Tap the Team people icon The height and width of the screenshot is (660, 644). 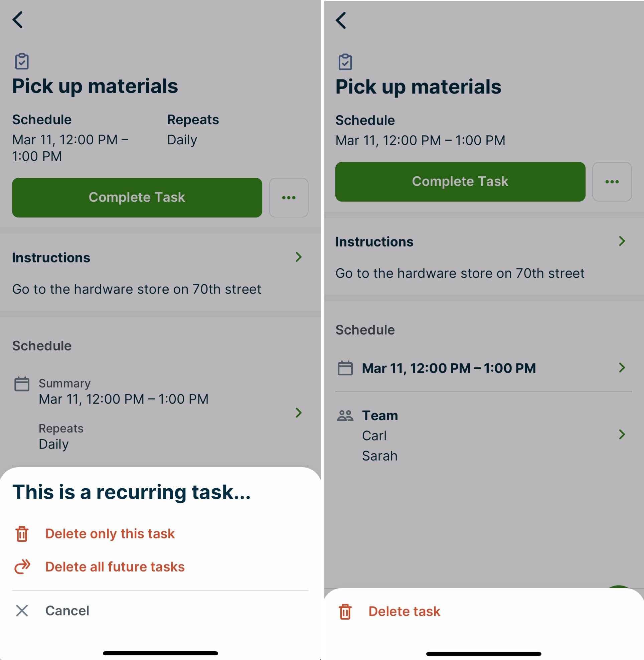(345, 416)
